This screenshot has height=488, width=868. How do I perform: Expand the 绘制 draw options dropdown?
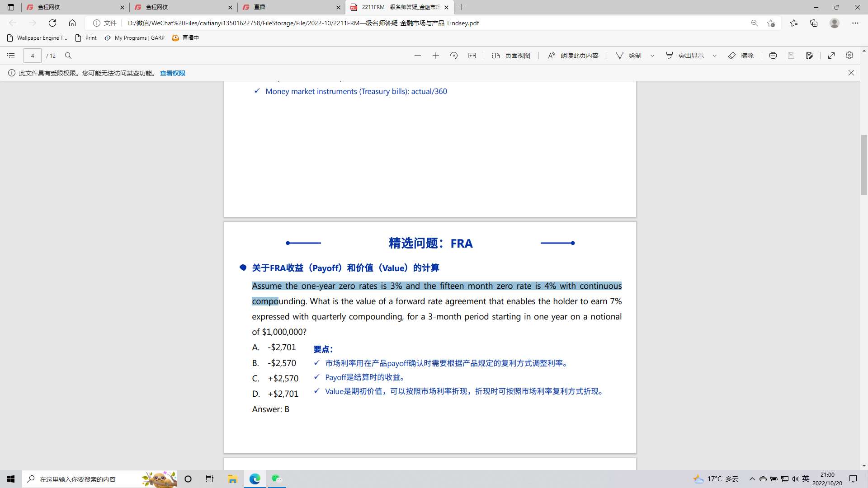click(652, 56)
